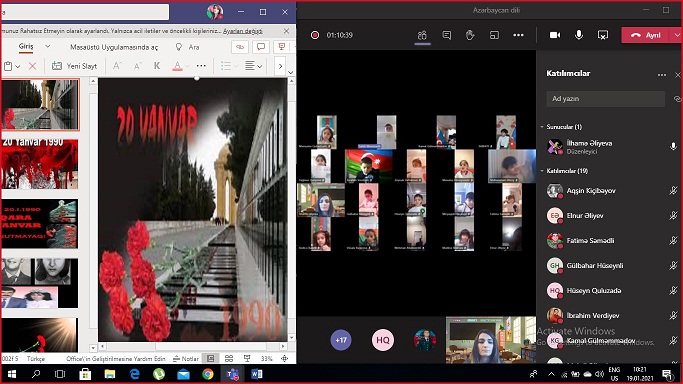Select the Azerbaijan flag video tile

click(x=369, y=165)
